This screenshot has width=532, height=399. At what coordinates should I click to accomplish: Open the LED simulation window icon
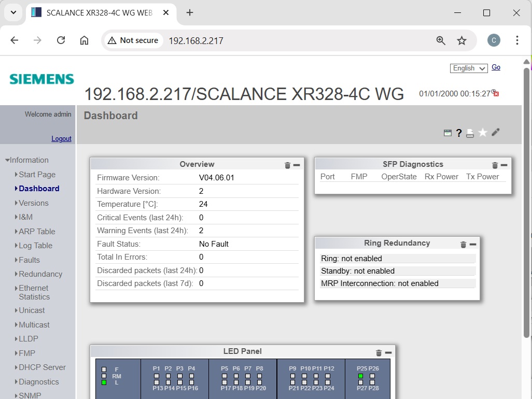[x=447, y=133]
